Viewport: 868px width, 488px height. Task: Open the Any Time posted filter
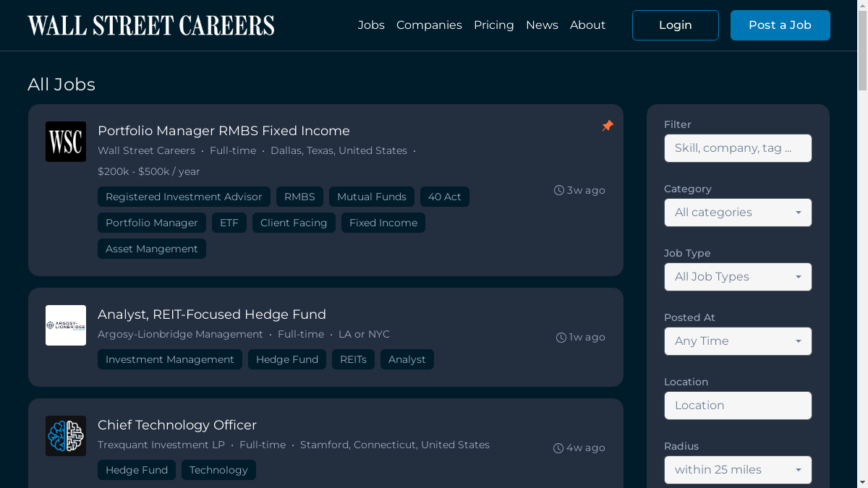pos(738,341)
